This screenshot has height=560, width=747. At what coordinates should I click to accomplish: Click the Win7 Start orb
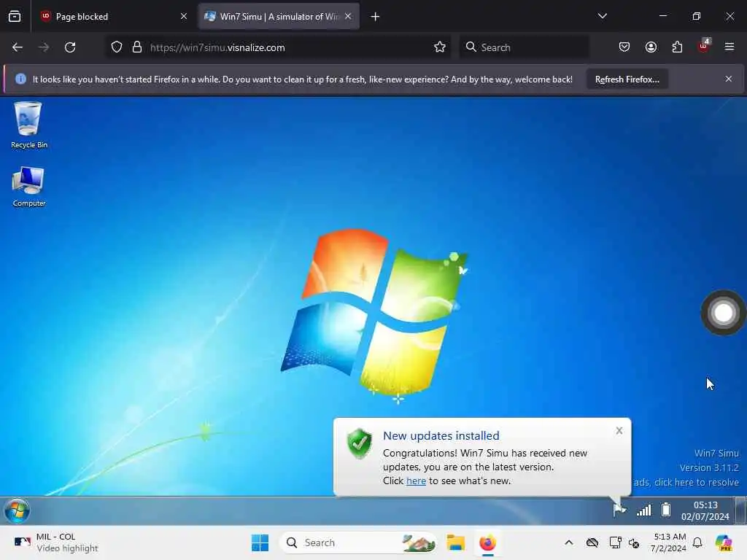(17, 511)
